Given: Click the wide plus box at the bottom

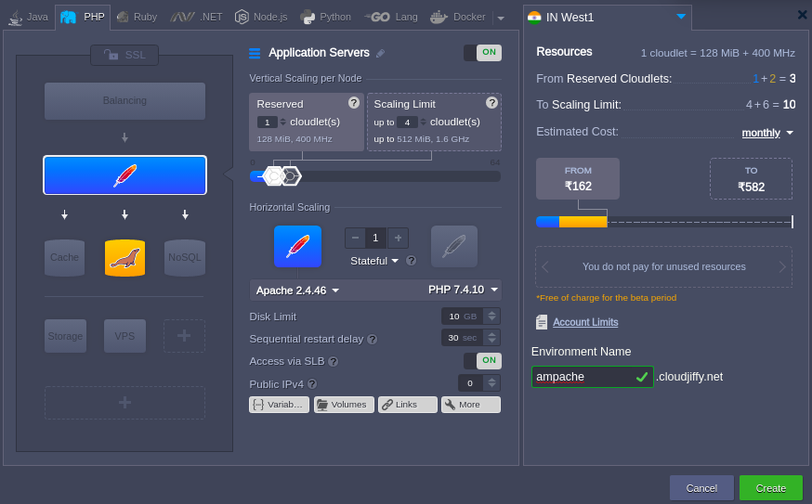Looking at the screenshot, I should click(124, 403).
